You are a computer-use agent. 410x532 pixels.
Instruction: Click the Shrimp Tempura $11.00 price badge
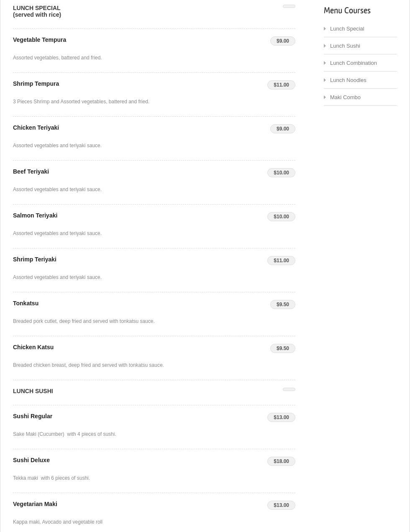(281, 85)
